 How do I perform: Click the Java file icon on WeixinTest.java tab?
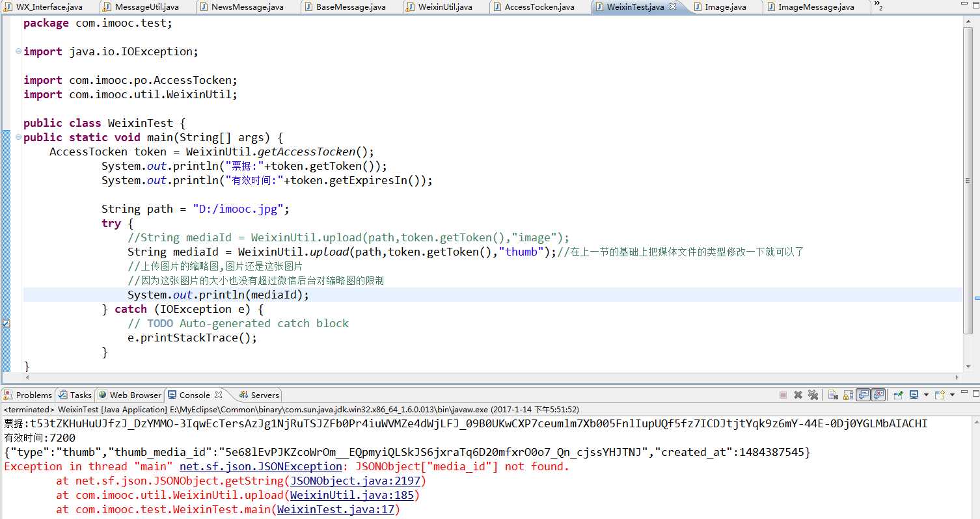599,7
